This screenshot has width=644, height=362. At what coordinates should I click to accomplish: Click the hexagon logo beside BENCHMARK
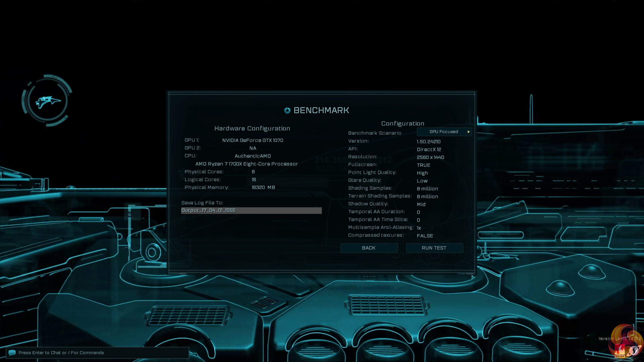[x=287, y=110]
